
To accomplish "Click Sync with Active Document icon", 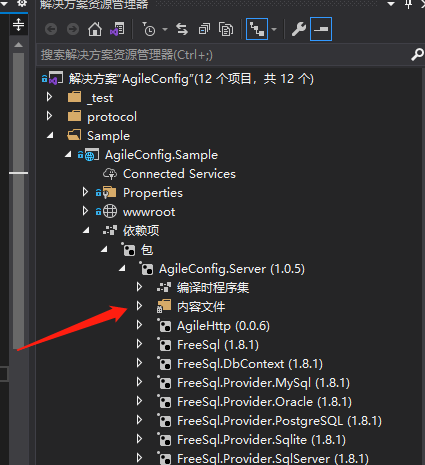I will tap(182, 29).
